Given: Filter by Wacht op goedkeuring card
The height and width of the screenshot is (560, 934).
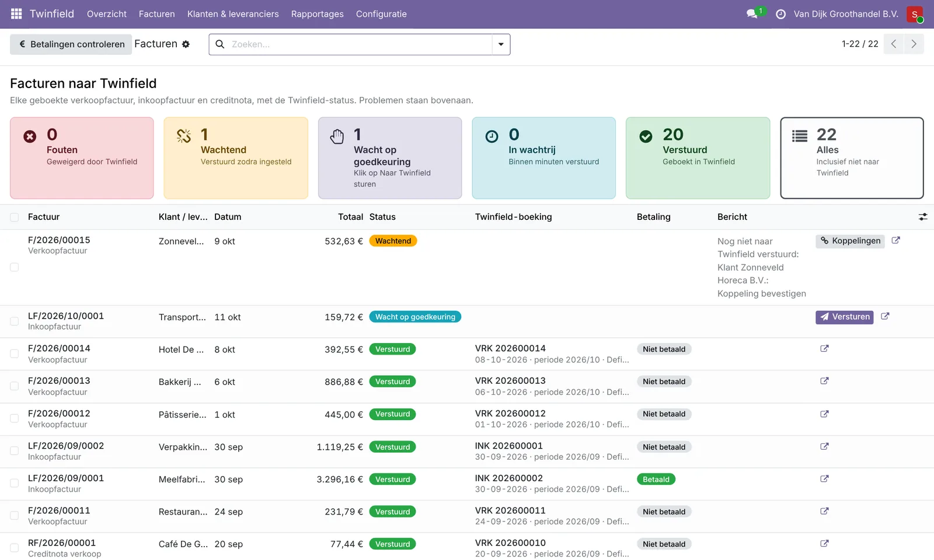Looking at the screenshot, I should [x=390, y=158].
